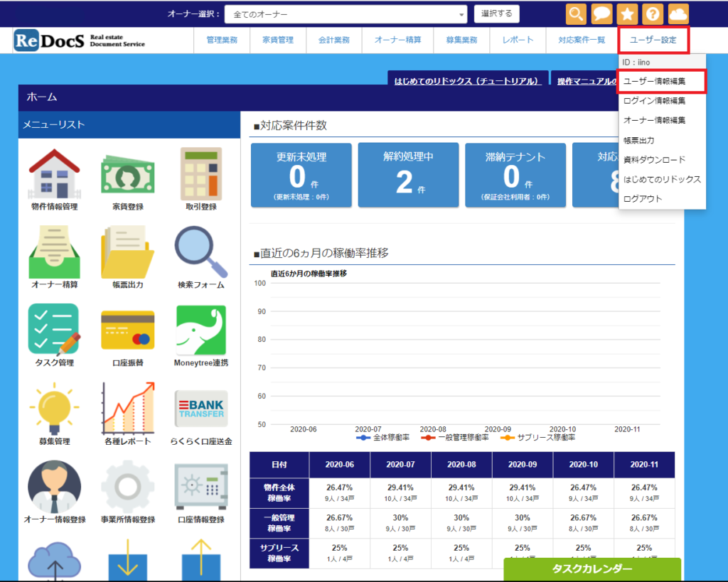
Task: Click the サブリース稼働率 row header
Action: click(x=279, y=554)
